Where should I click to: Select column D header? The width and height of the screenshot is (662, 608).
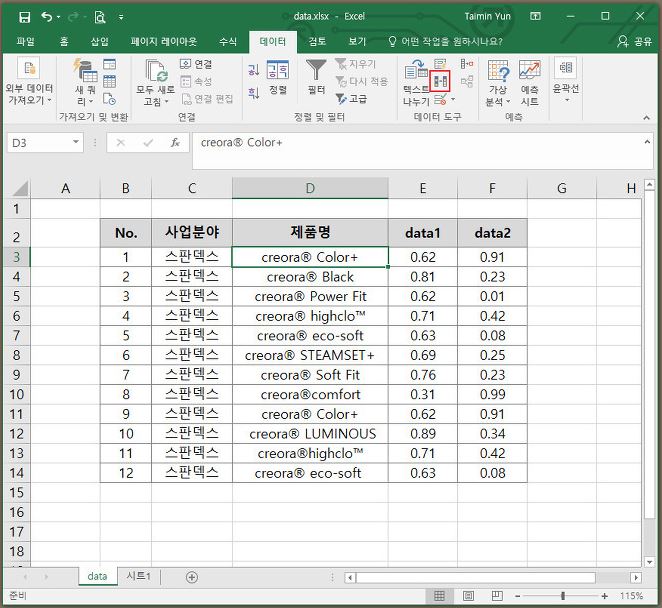pos(310,188)
